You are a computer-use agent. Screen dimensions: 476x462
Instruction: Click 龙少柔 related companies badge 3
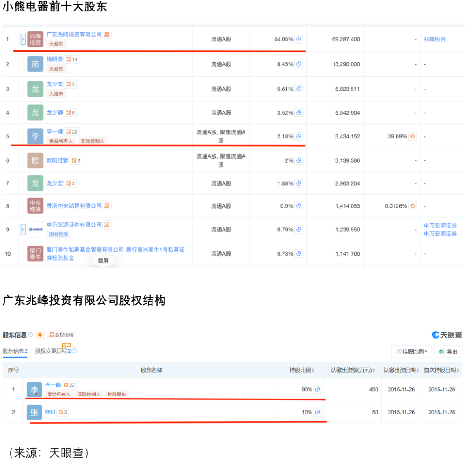coord(71,84)
